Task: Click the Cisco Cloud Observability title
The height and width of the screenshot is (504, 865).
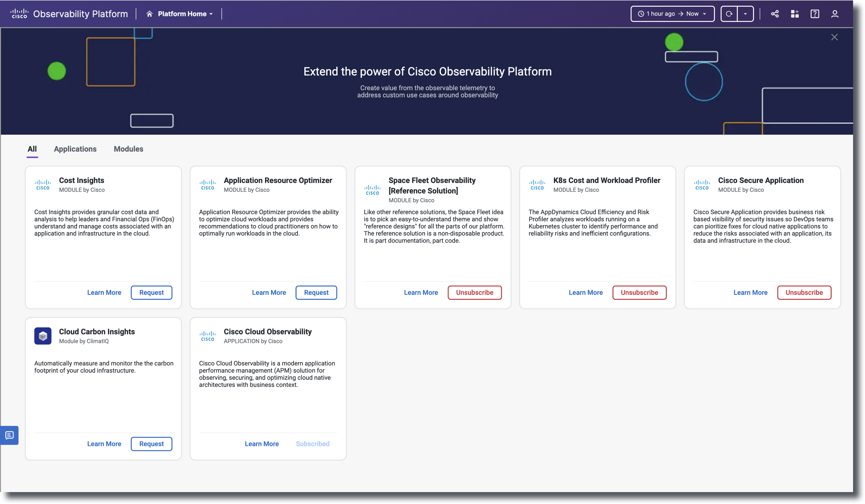Action: point(268,332)
